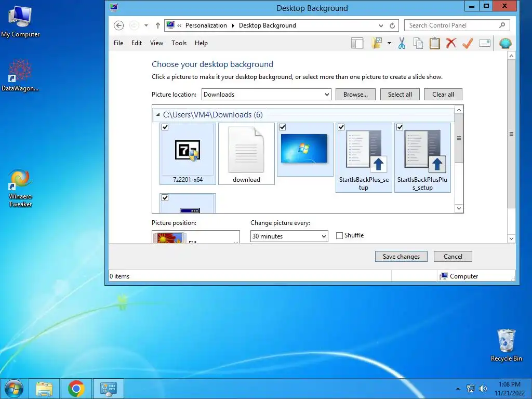The width and height of the screenshot is (532, 399).
Task: Open the Change picture every dropdown
Action: point(289,236)
